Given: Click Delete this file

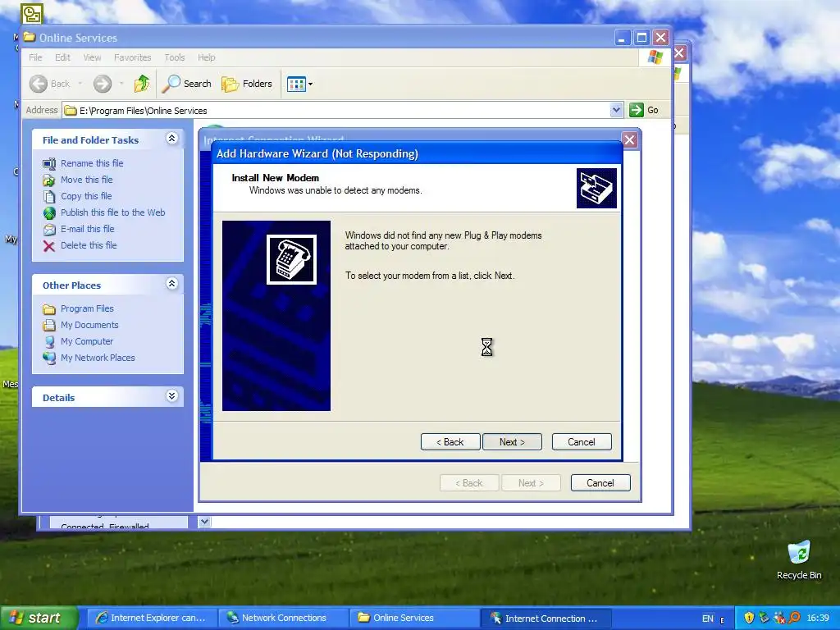Looking at the screenshot, I should (x=89, y=245).
